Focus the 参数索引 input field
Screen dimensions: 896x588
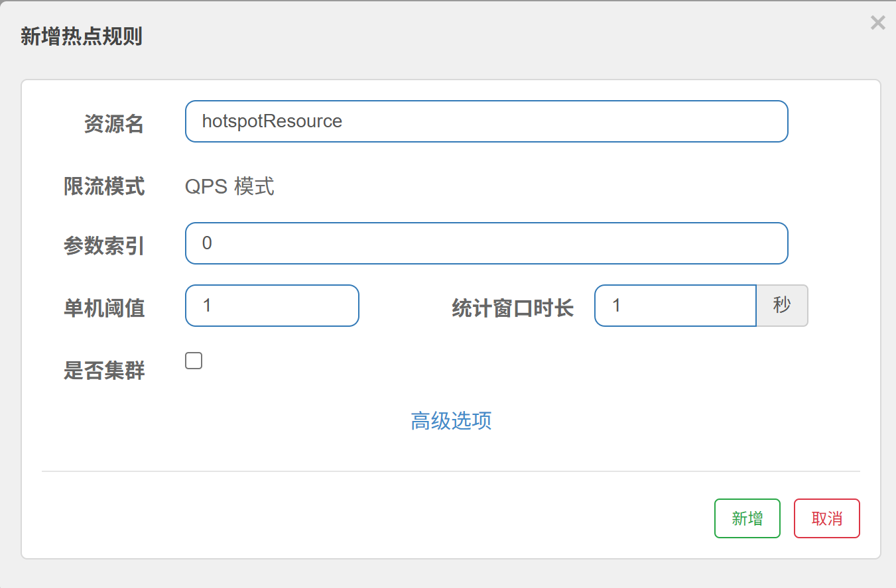pos(486,243)
